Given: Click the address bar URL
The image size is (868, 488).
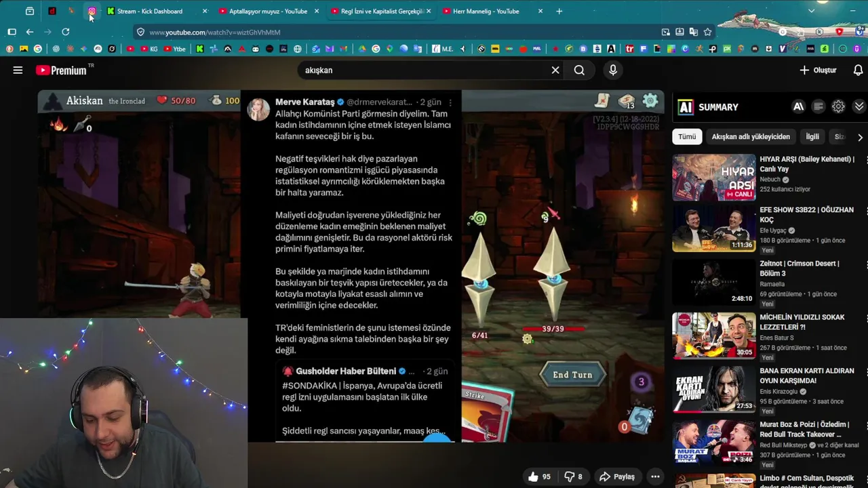Looking at the screenshot, I should 215,32.
